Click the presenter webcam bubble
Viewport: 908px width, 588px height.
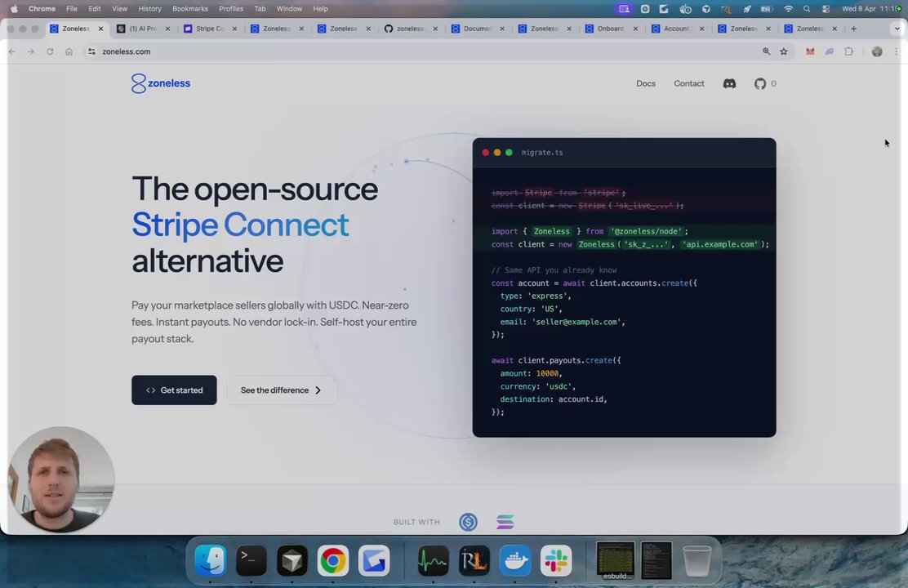(x=60, y=479)
